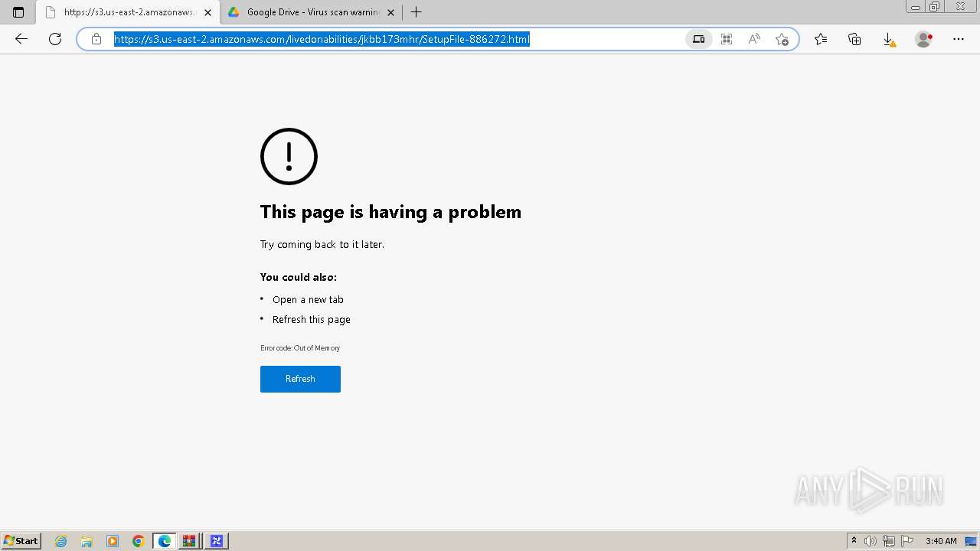The height and width of the screenshot is (551, 980).
Task: Click the Refresh button on error page
Action: click(x=300, y=379)
